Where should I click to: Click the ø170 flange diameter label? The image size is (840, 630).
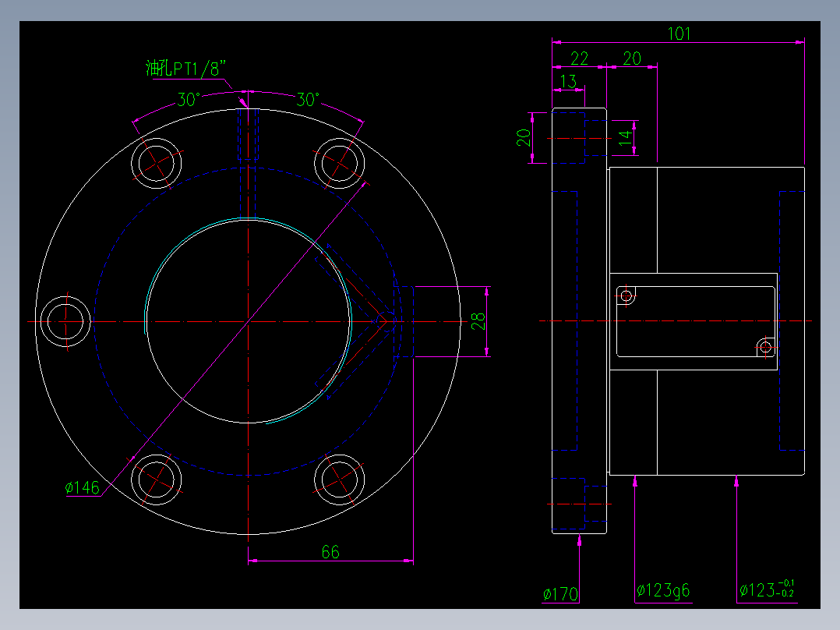pyautogui.click(x=560, y=594)
